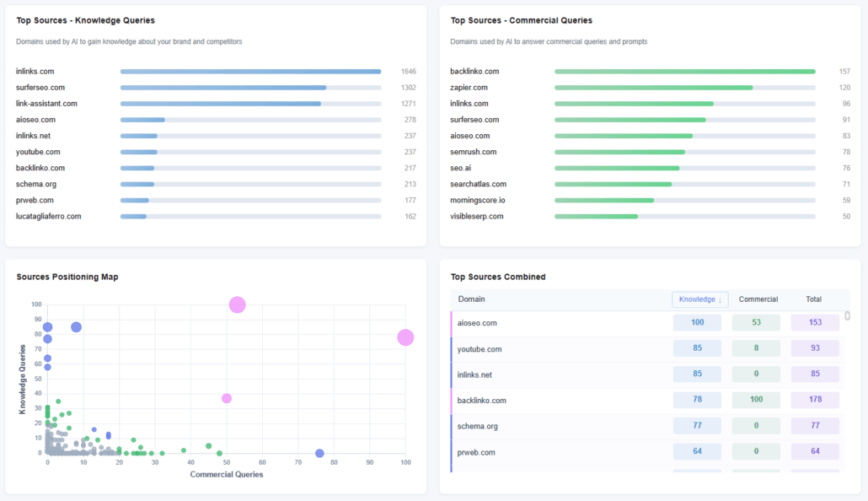This screenshot has height=501, width=868.
Task: Select inlinks.net row in Combined table
Action: (647, 374)
